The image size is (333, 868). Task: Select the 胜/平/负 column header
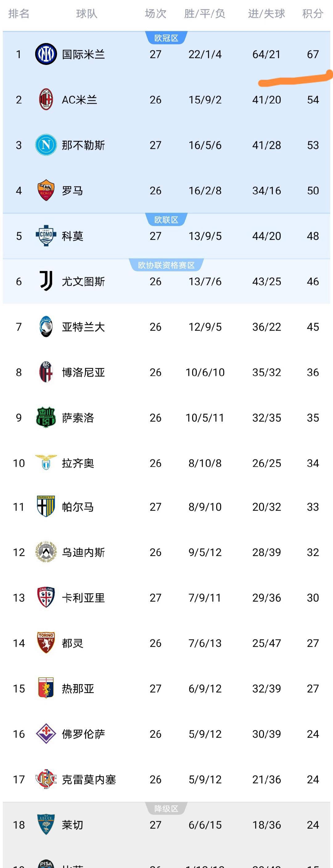click(x=204, y=14)
